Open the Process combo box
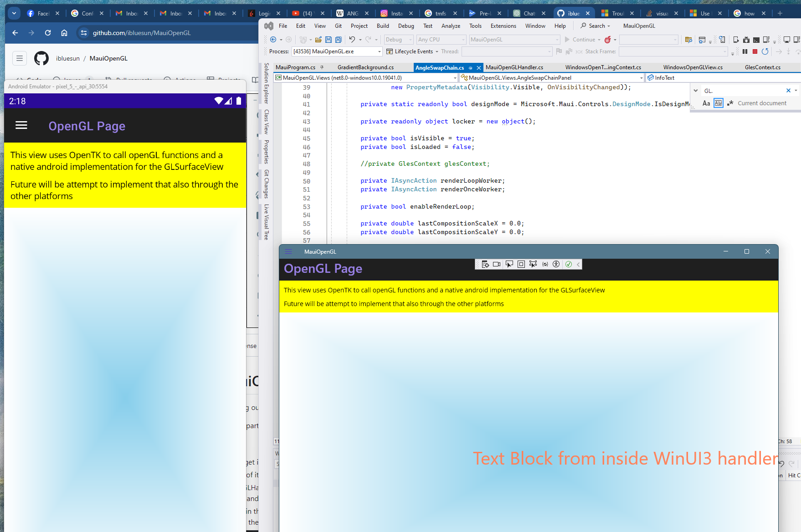 [337, 51]
